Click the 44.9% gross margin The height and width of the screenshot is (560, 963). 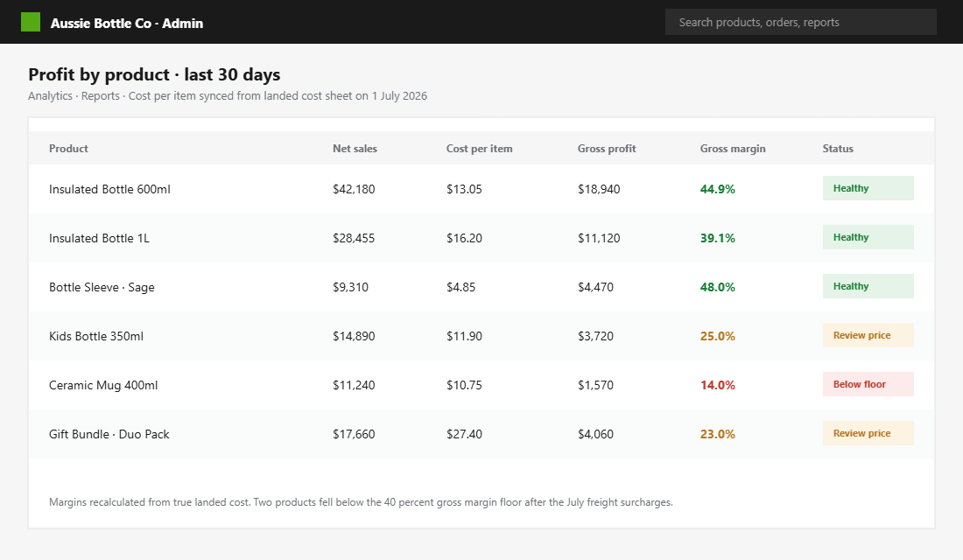(717, 189)
